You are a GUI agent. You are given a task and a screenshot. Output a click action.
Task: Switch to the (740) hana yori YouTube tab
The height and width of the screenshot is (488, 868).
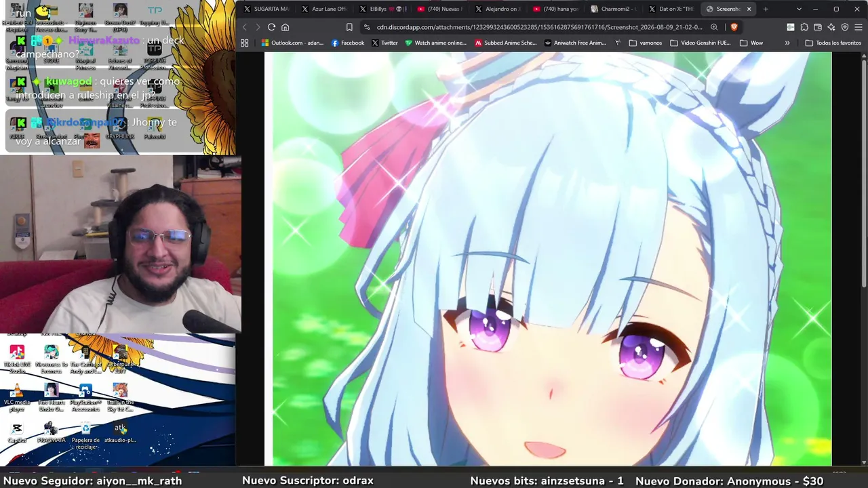[557, 9]
